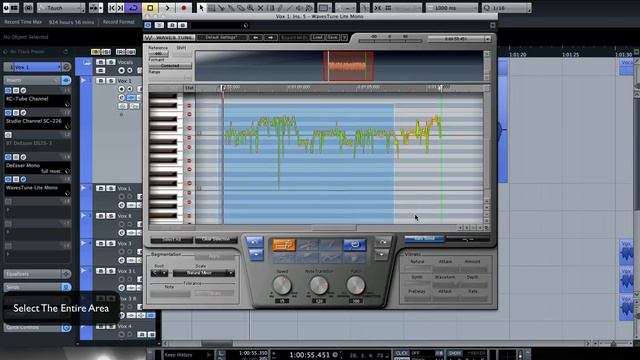Click the Select All button in WavesTune

171,240
